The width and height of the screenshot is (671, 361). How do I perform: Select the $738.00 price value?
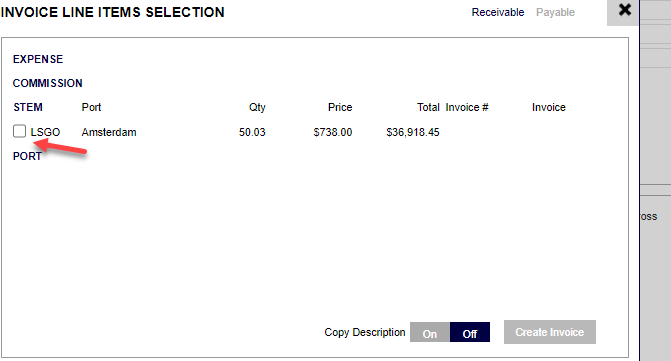pyautogui.click(x=333, y=132)
